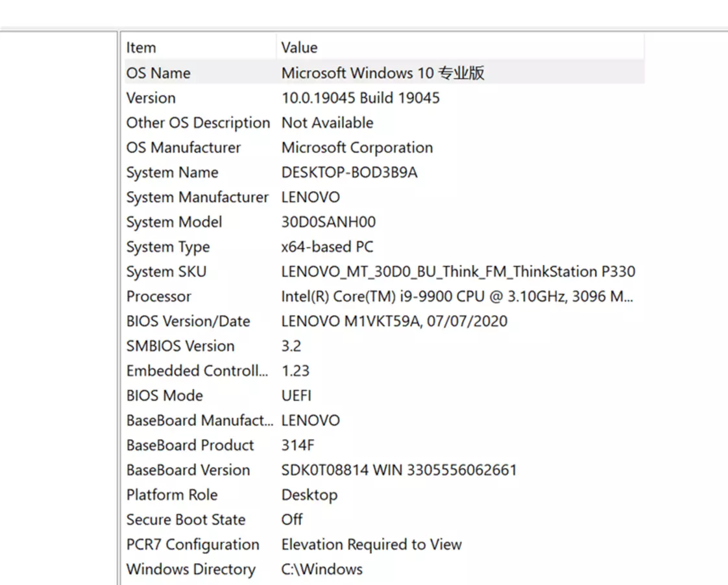Viewport: 728px width, 585px height.
Task: Click the BIOS Version/Date row
Action: point(188,321)
